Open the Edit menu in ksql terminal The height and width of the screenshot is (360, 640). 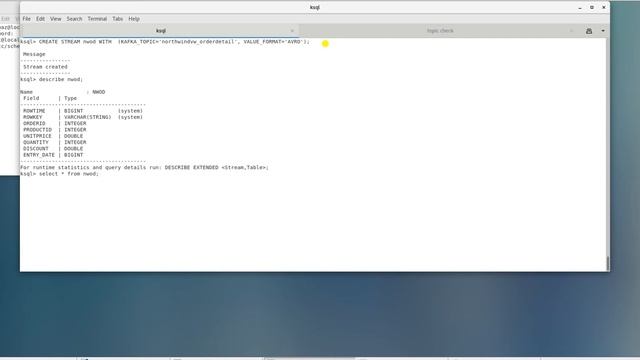point(40,19)
